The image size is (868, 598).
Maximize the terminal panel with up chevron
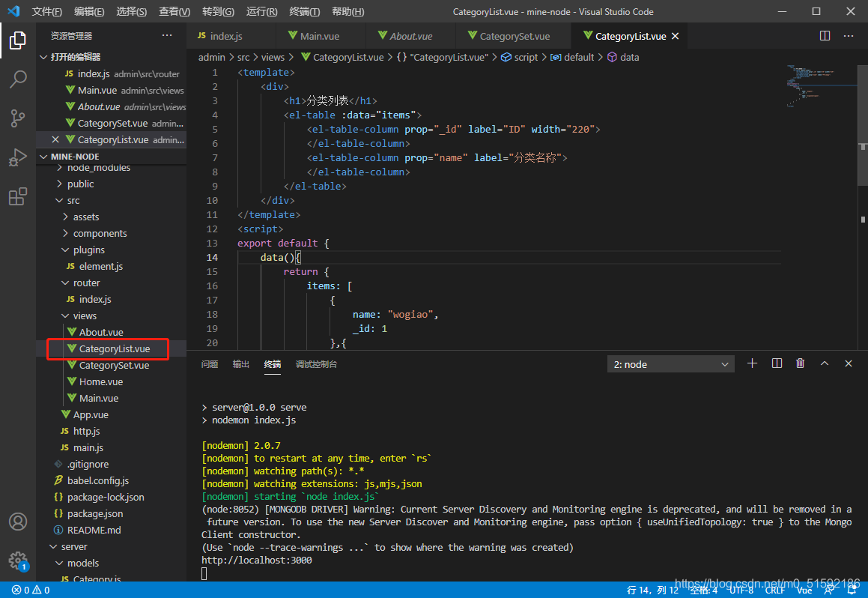click(825, 363)
